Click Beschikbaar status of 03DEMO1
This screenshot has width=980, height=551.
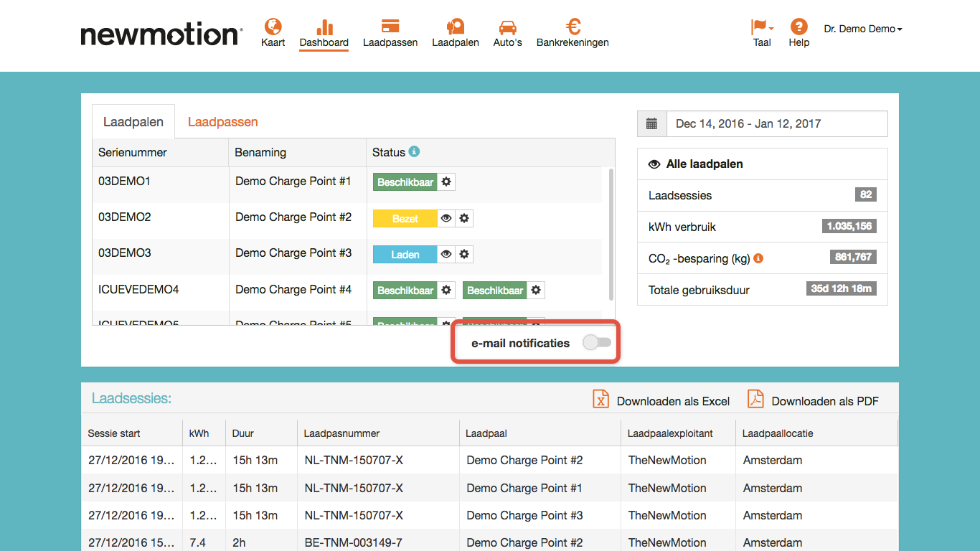coord(405,182)
